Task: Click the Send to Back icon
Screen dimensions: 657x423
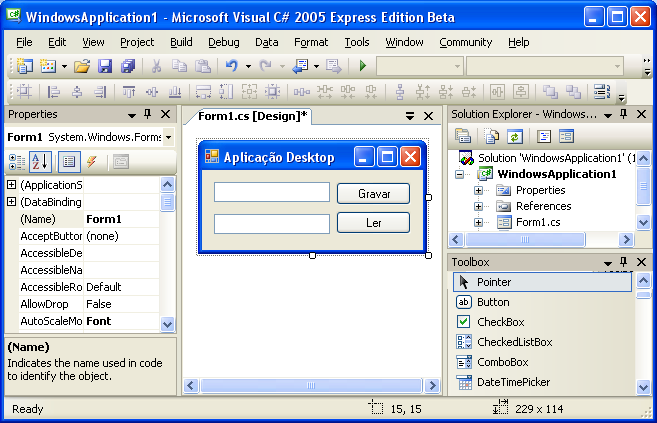Action: point(573,91)
